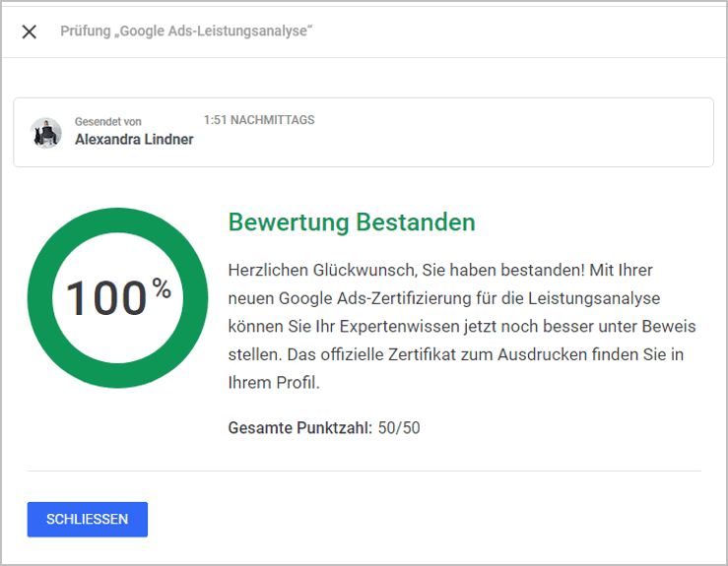This screenshot has width=728, height=566.
Task: Click the SCHLIESSEN button
Action: tap(88, 519)
